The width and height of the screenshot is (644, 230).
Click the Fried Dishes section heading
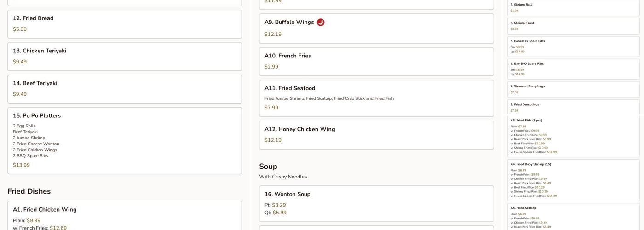(x=29, y=191)
